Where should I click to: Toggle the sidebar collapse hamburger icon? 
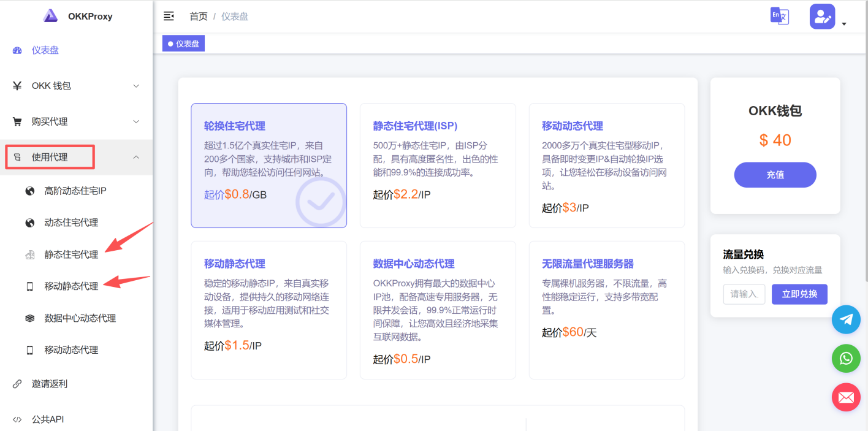tap(169, 16)
